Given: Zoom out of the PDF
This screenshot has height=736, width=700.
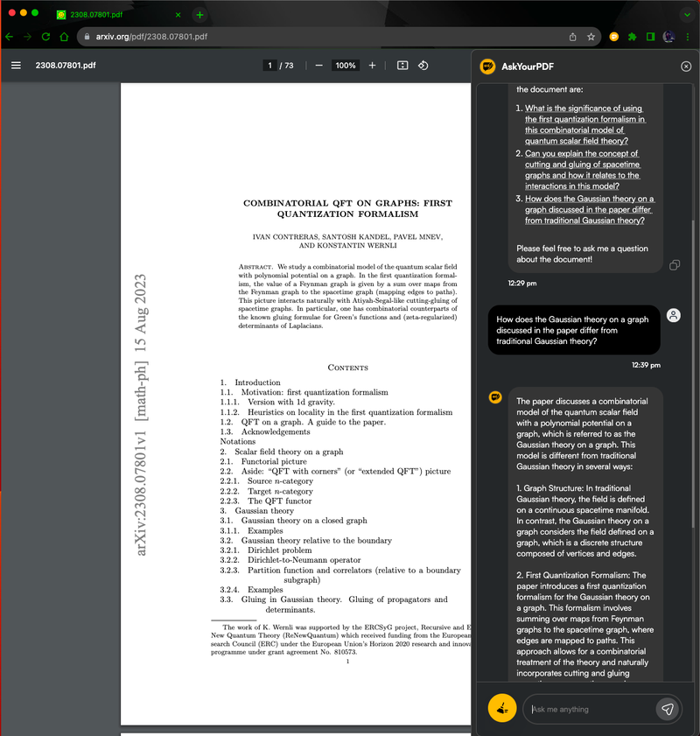Looking at the screenshot, I should 318,65.
